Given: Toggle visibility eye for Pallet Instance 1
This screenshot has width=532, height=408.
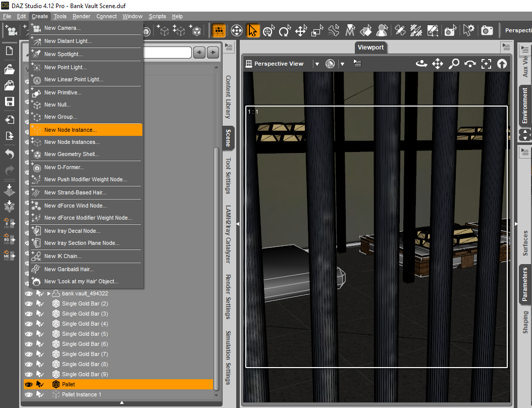Looking at the screenshot, I should [29, 394].
